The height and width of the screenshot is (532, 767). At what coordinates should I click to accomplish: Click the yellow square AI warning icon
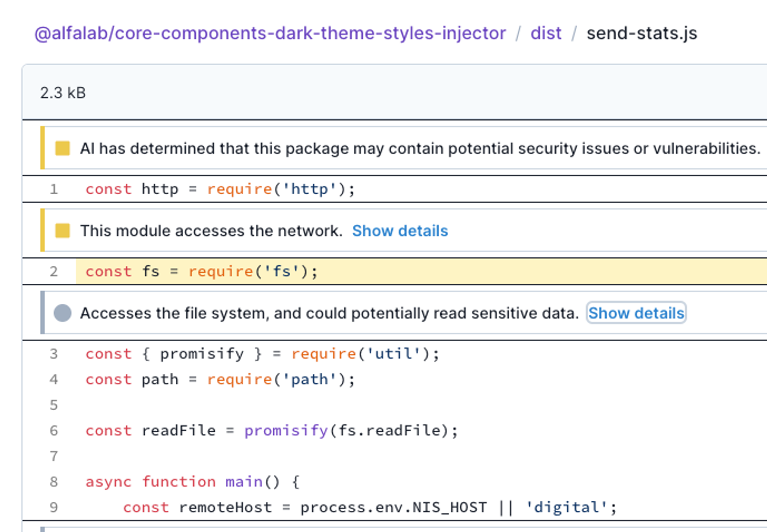pos(63,149)
